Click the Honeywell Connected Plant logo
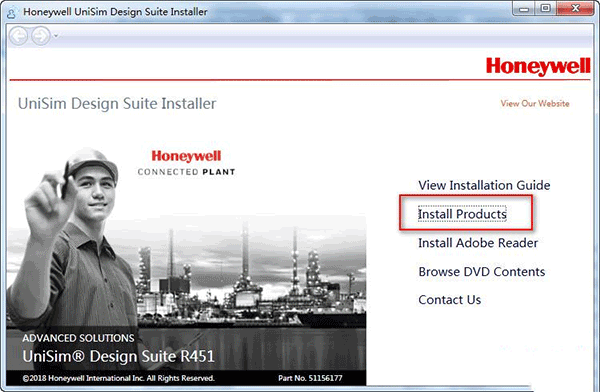600x392 pixels. (186, 163)
